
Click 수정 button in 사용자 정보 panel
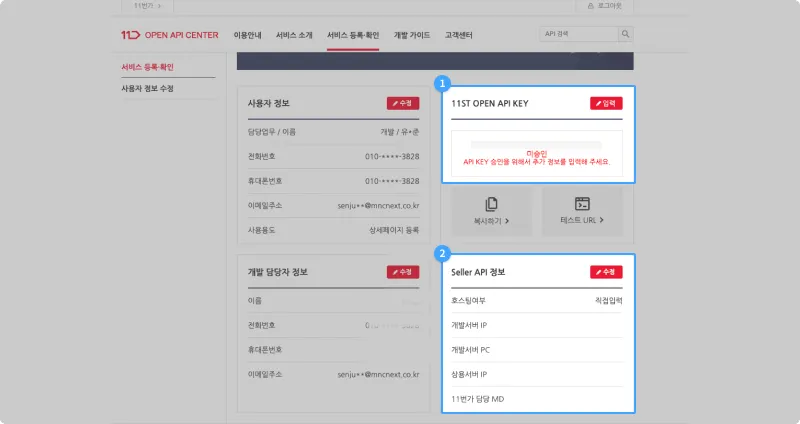click(x=403, y=103)
